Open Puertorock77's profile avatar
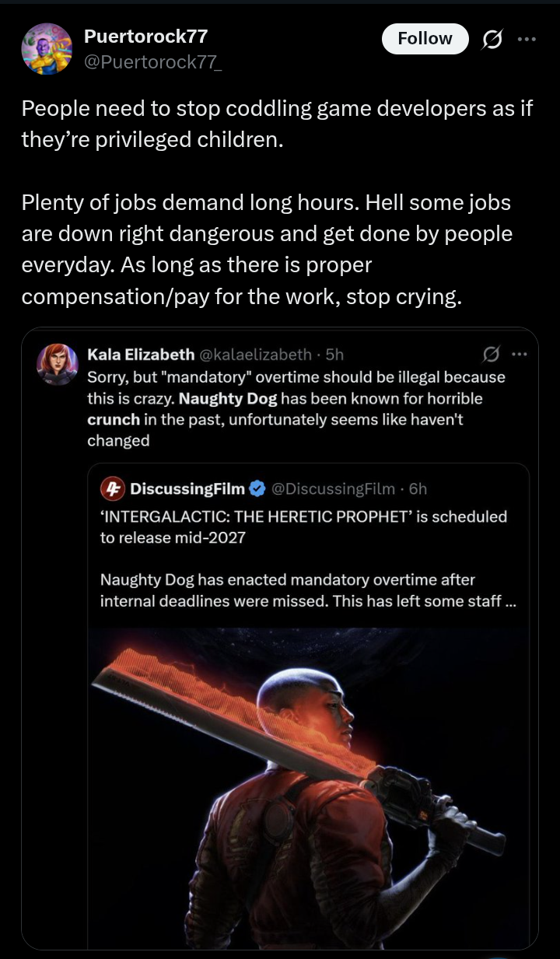 click(47, 48)
